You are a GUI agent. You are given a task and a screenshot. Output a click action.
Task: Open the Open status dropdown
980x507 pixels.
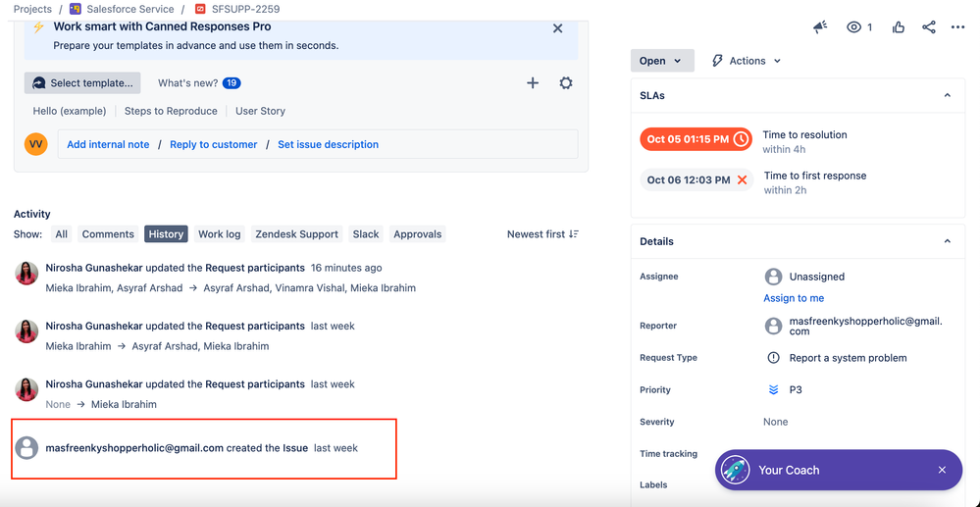[662, 61]
